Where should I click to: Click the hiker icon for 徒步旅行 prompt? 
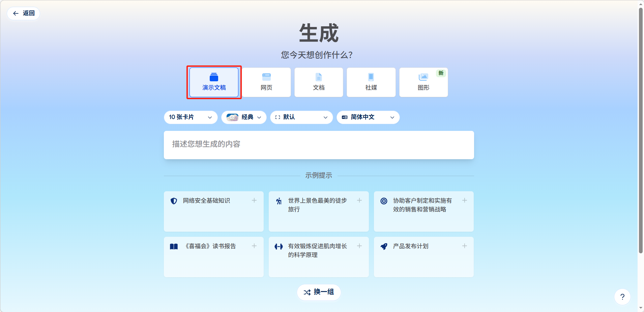279,201
